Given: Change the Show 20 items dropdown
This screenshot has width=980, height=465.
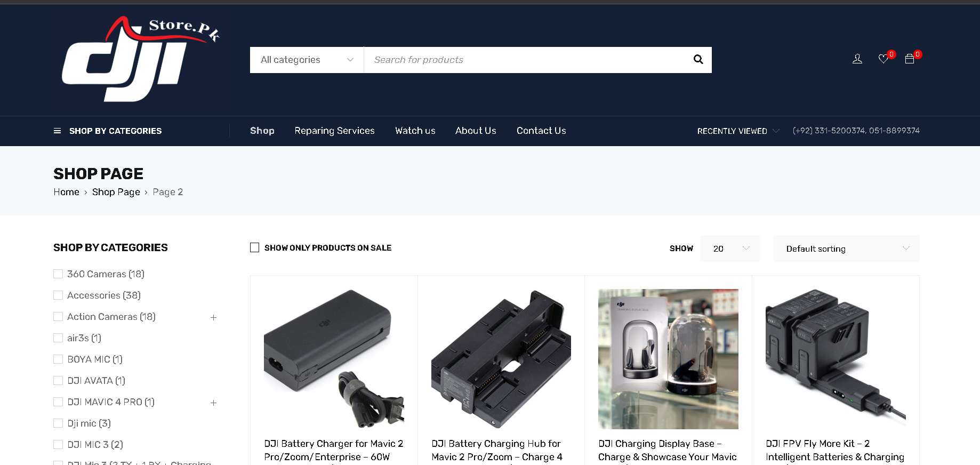Looking at the screenshot, I should [x=729, y=248].
